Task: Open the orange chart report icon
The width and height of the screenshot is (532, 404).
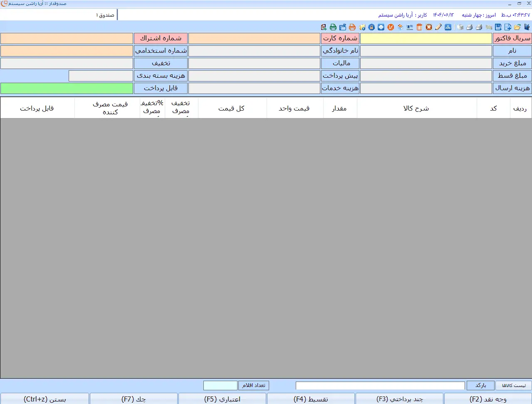Action: (391, 27)
